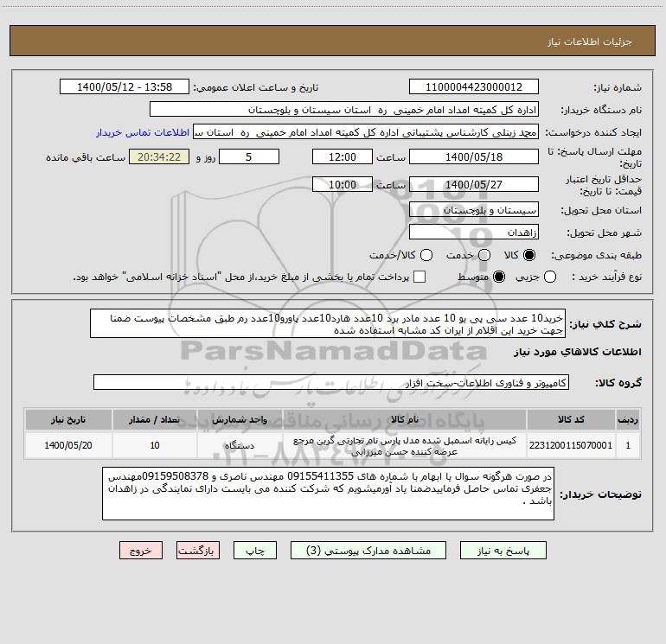Screen dimensions: 666x644
Task: Choose the متوسط purchase type option
Action: (499, 277)
